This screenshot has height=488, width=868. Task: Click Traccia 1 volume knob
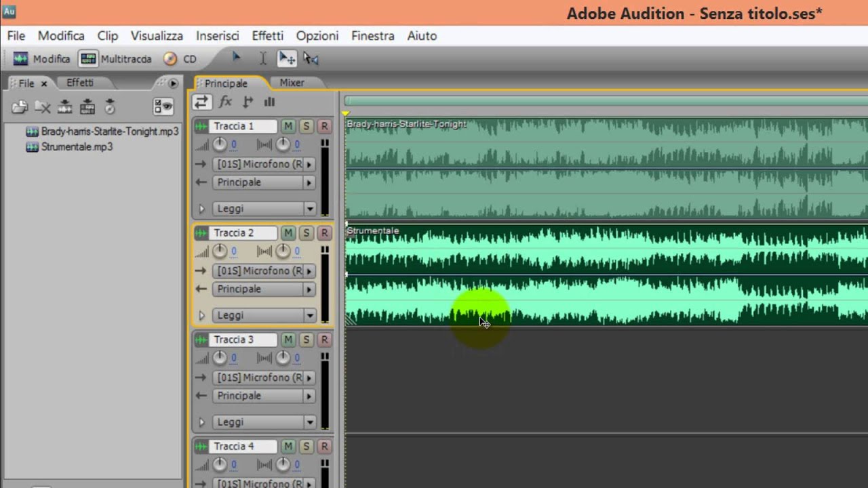220,144
